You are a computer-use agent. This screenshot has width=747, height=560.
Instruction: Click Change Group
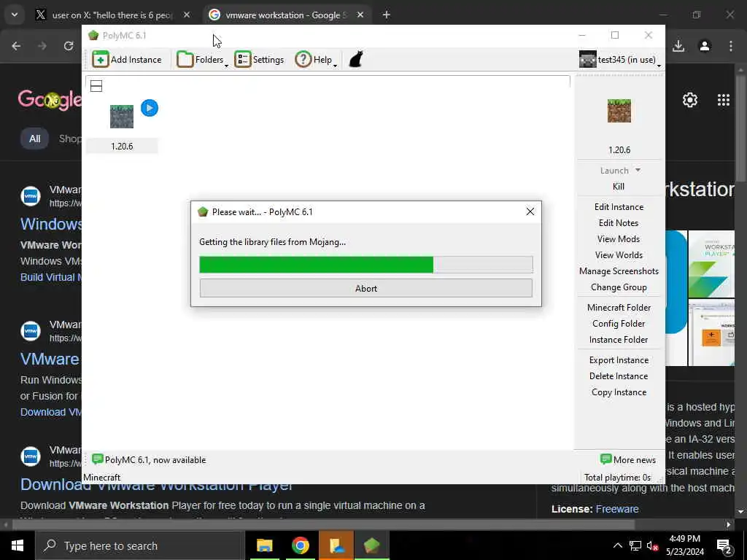click(x=619, y=287)
